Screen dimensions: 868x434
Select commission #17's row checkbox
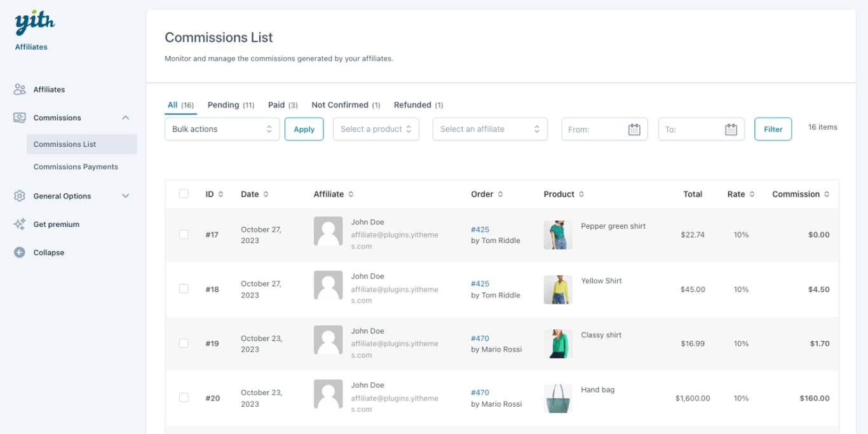coord(184,234)
